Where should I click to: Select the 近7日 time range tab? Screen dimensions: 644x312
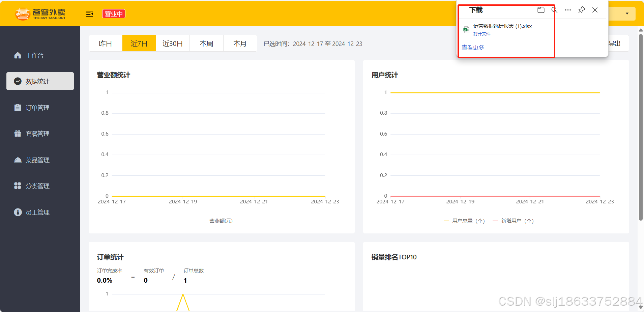pyautogui.click(x=139, y=44)
